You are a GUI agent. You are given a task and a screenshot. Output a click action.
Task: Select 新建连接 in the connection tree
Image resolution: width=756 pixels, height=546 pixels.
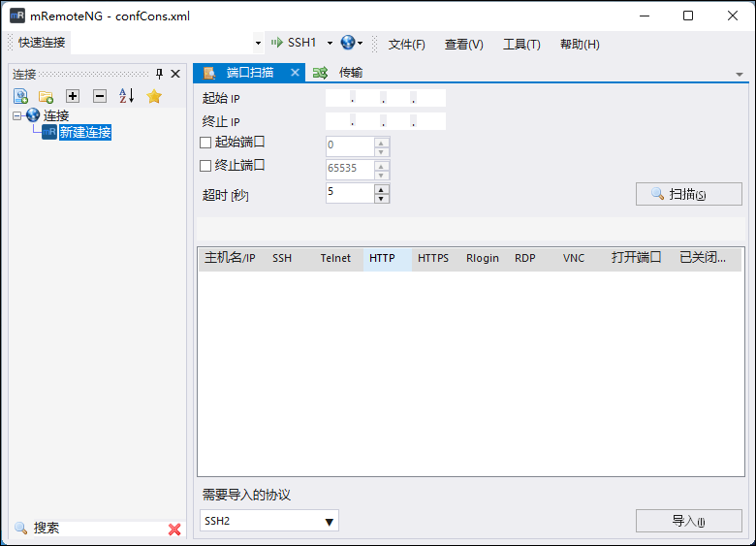point(85,132)
